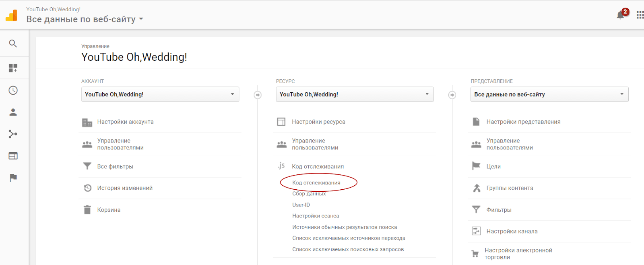Expand the РЕСУРС property dropdown

click(x=354, y=94)
